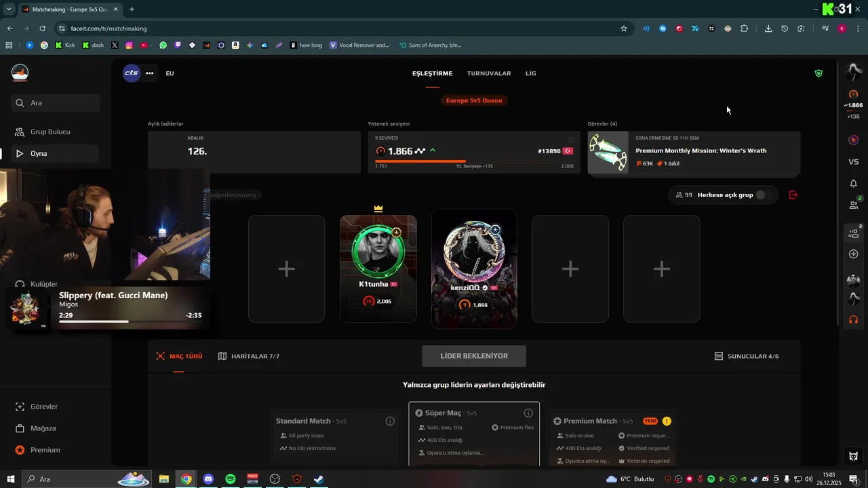Open kenziQQ player card
Image resolution: width=868 pixels, height=488 pixels.
pyautogui.click(x=474, y=268)
